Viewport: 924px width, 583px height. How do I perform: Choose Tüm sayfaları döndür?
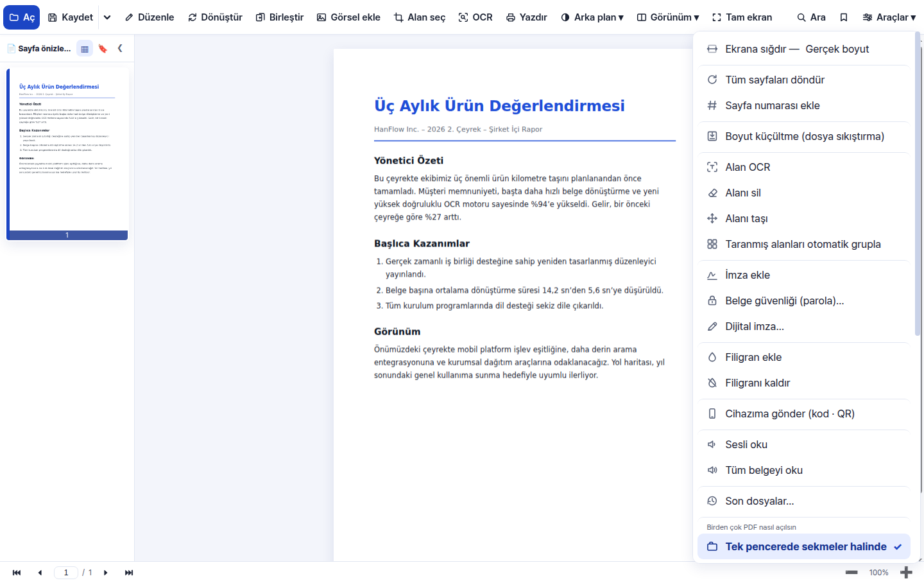[804, 80]
